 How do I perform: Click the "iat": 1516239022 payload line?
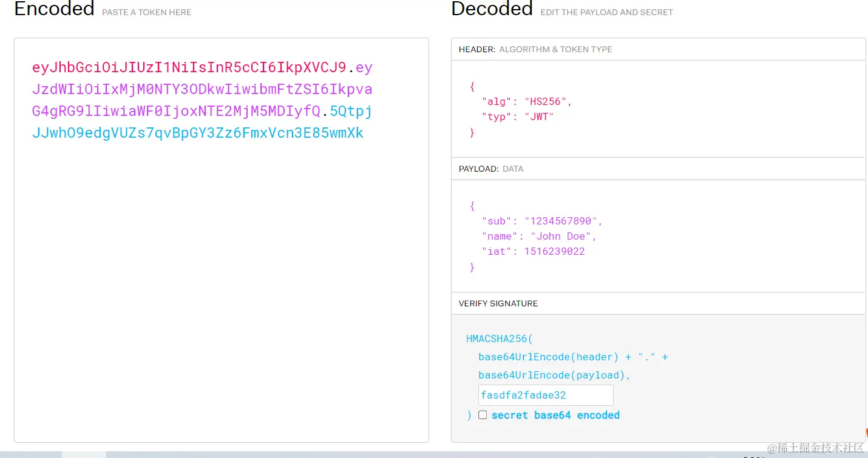pyautogui.click(x=533, y=251)
